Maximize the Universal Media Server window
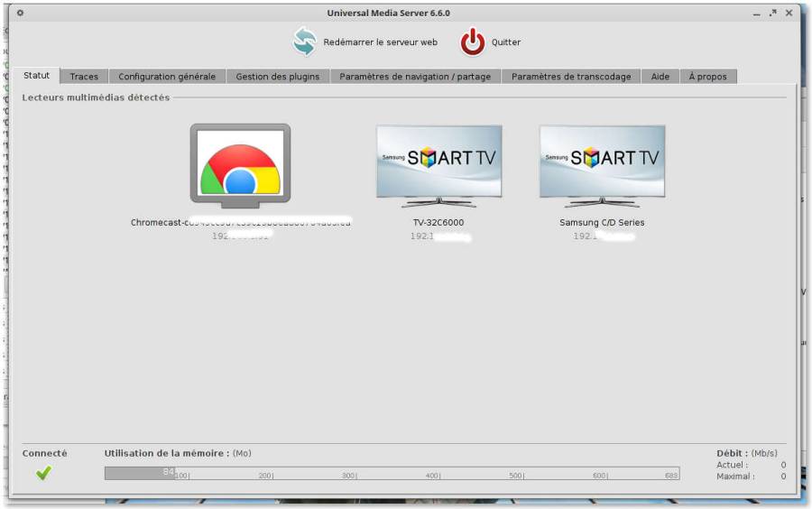Viewport: 812px width, 509px height. pos(773,13)
